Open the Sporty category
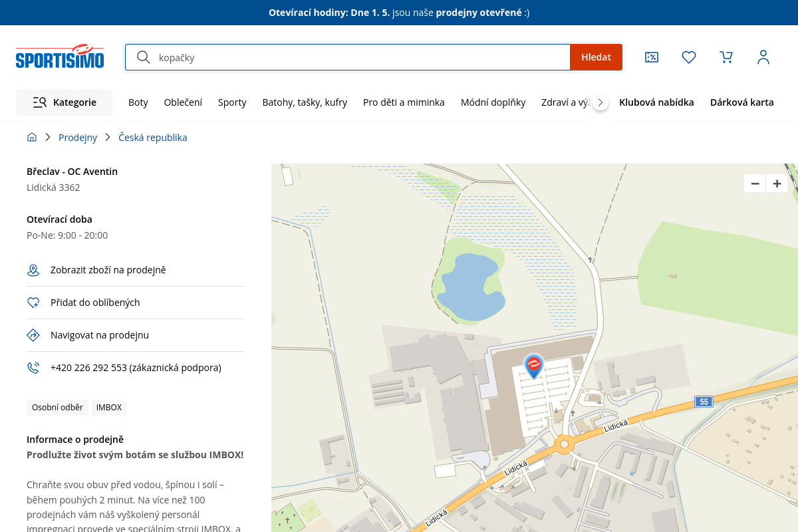Screen dimensions: 798x532 point(232,102)
